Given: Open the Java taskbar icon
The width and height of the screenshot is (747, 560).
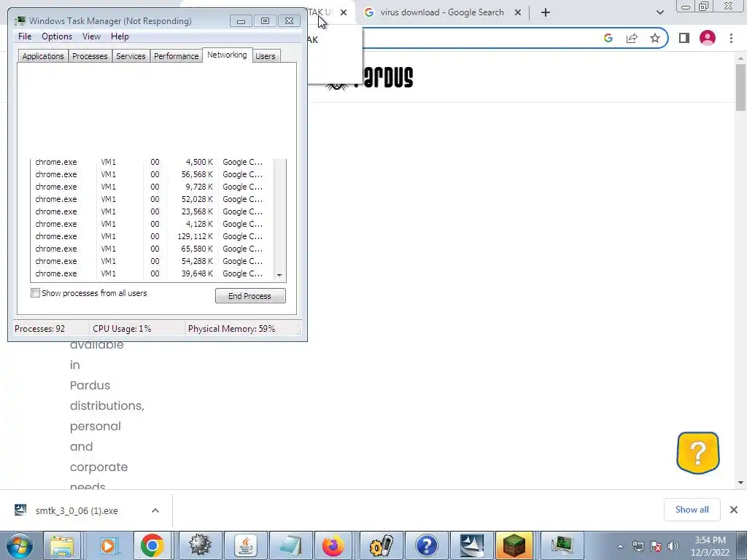Looking at the screenshot, I should pos(245,545).
